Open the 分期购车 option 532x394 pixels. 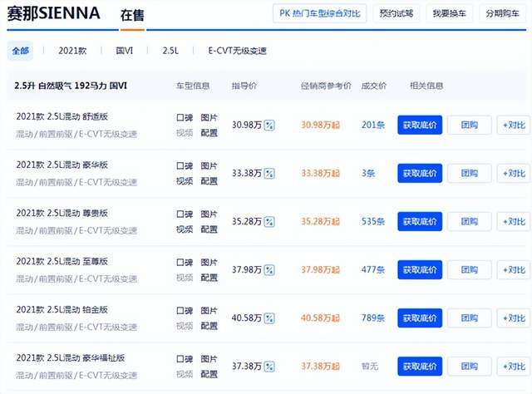point(505,13)
